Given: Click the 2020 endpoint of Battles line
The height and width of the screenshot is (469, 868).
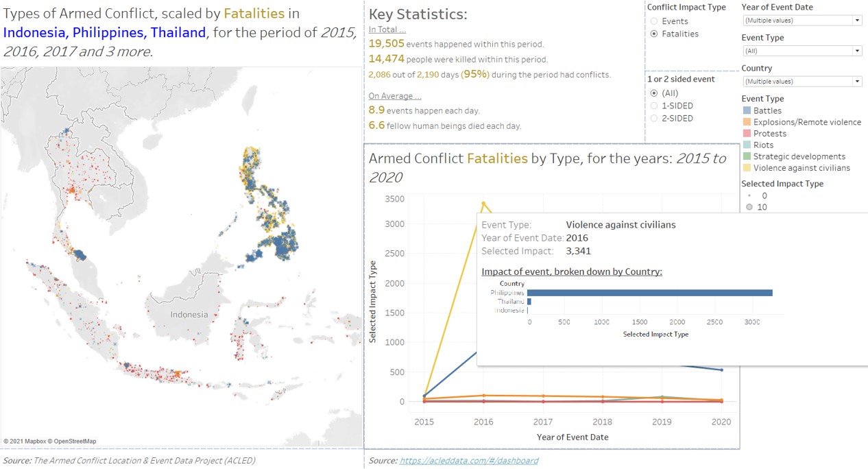Looking at the screenshot, I should click(720, 370).
